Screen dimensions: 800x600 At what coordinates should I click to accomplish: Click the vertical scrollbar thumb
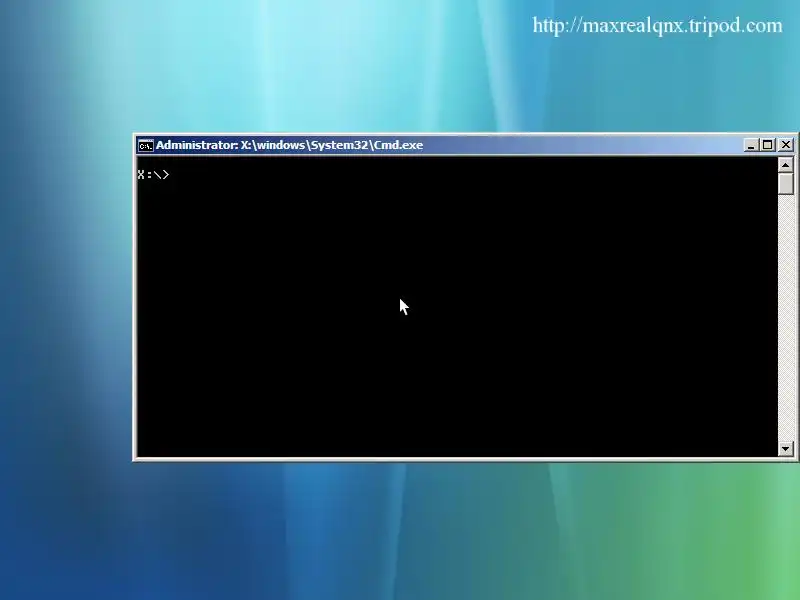click(x=786, y=184)
